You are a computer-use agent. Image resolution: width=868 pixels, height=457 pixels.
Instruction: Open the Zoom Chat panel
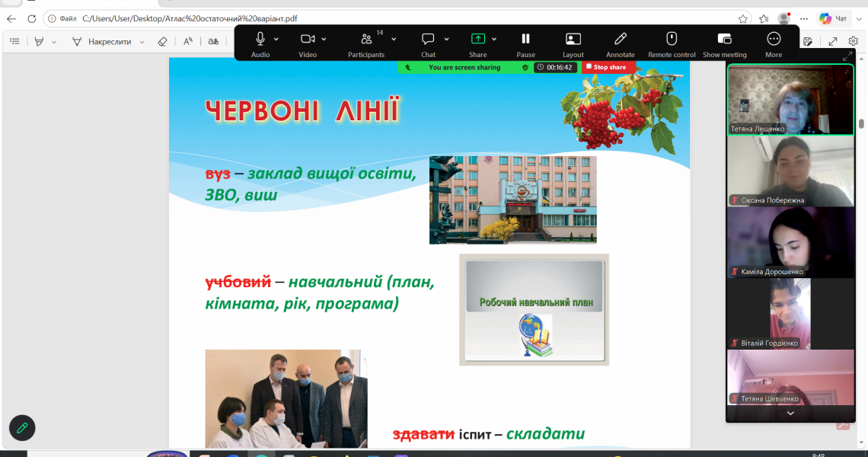(428, 44)
